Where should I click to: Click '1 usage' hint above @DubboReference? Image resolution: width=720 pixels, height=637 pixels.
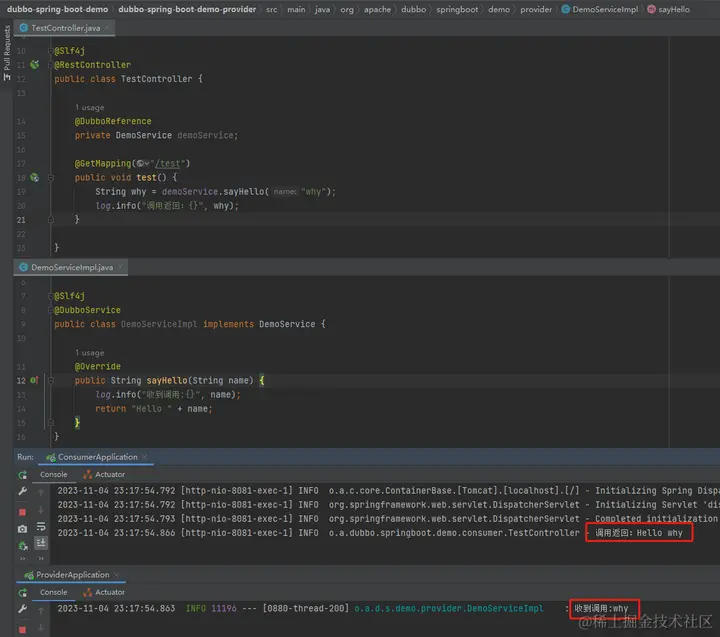tap(90, 107)
